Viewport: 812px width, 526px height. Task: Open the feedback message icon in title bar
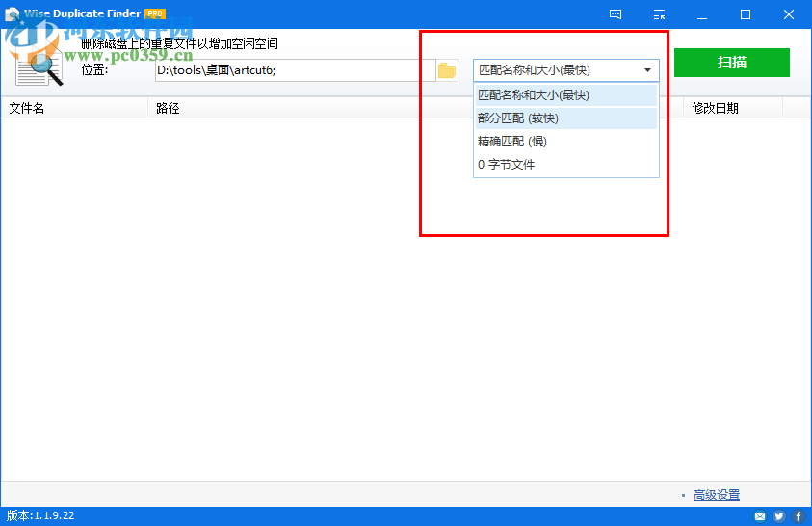coord(616,14)
